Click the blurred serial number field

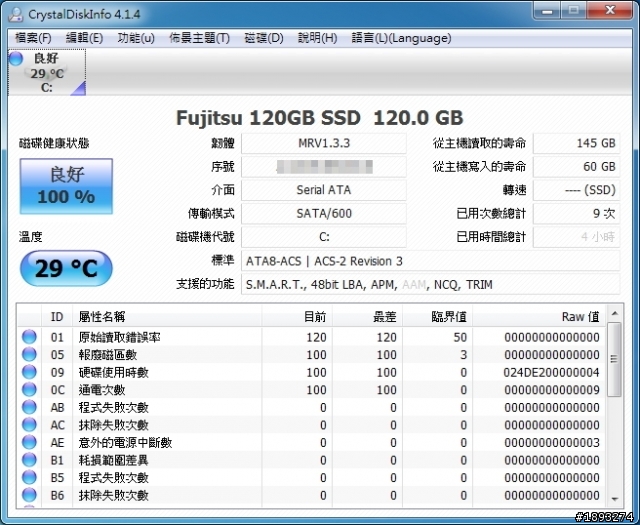[x=324, y=167]
